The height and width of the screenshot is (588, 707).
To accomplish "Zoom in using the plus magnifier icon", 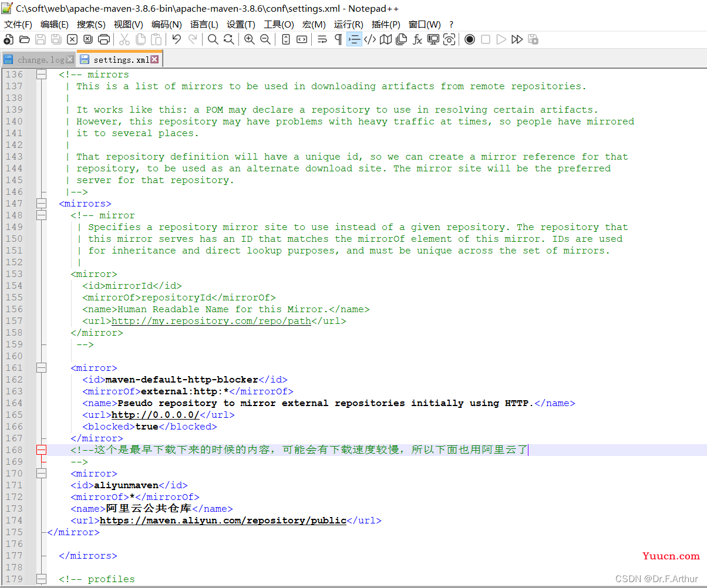I will coord(249,39).
